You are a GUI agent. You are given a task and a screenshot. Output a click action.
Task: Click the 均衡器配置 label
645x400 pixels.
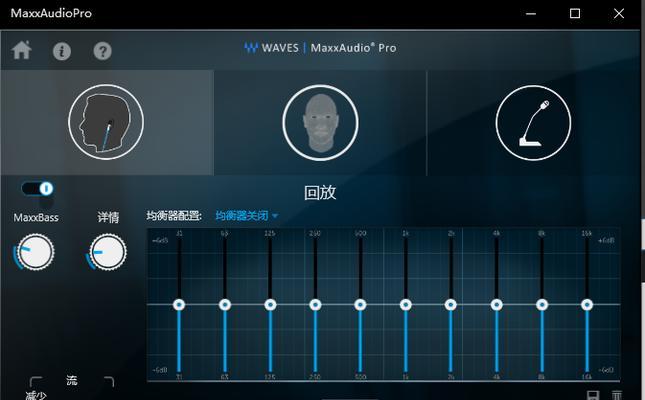tap(174, 216)
